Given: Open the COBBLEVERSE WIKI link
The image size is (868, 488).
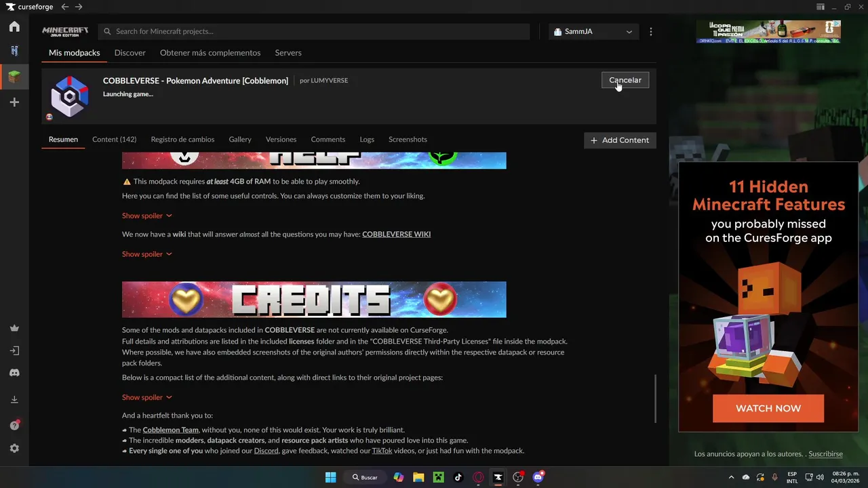Looking at the screenshot, I should point(396,235).
